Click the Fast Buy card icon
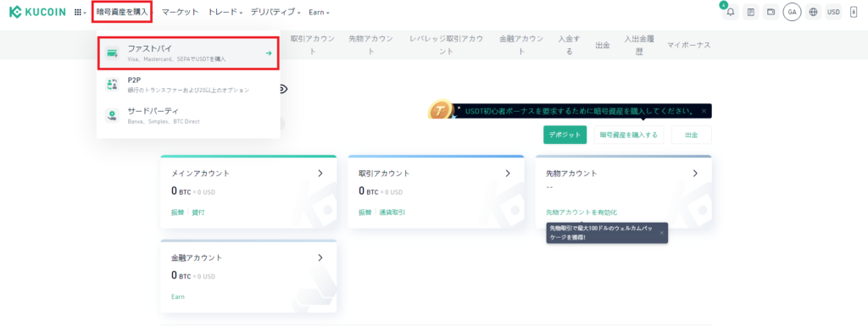Screen dimensions: 868x326 click(112, 53)
